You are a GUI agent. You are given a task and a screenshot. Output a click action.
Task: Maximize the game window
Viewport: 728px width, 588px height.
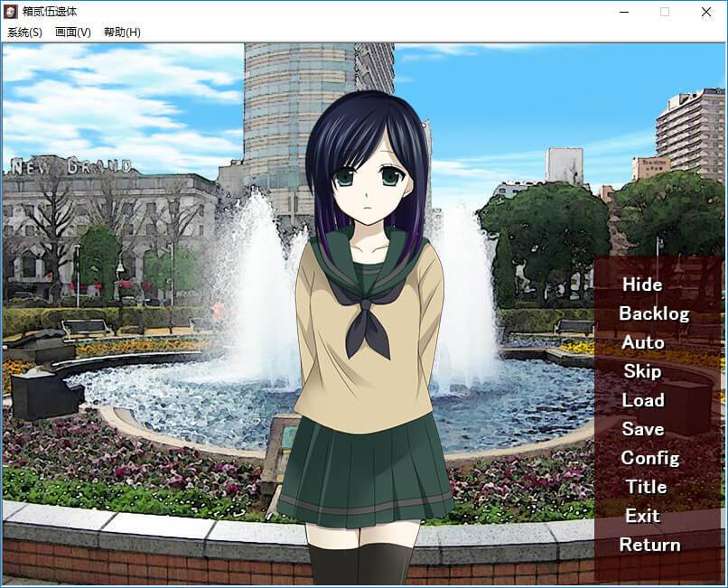(x=665, y=12)
